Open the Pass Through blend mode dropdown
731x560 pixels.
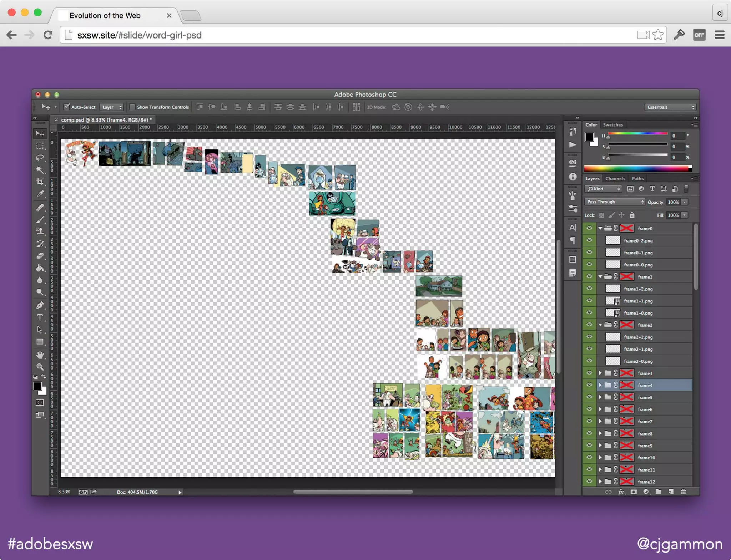click(x=615, y=202)
